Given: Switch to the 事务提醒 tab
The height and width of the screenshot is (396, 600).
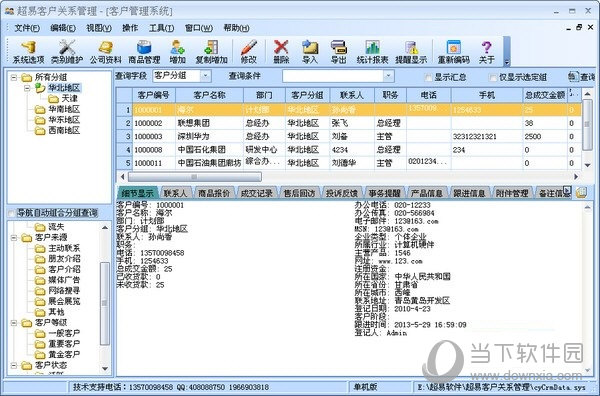Looking at the screenshot, I should click(x=384, y=193).
